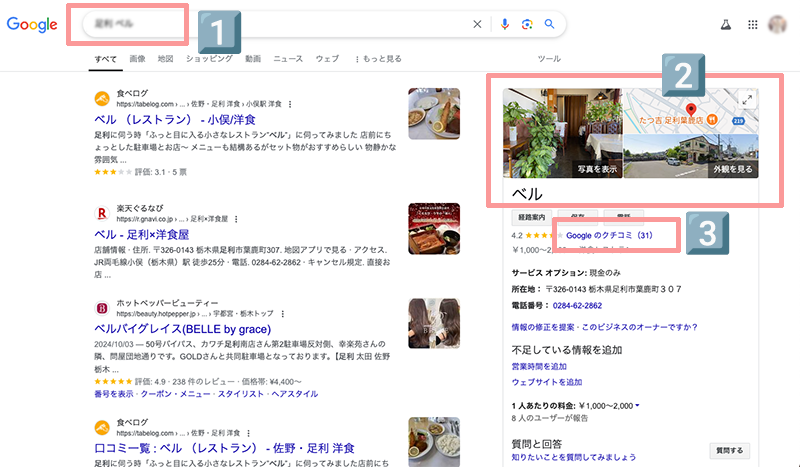The image size is (800, 467).
Task: Open three-dot menu beside Hot Pepper result
Action: click(282, 314)
